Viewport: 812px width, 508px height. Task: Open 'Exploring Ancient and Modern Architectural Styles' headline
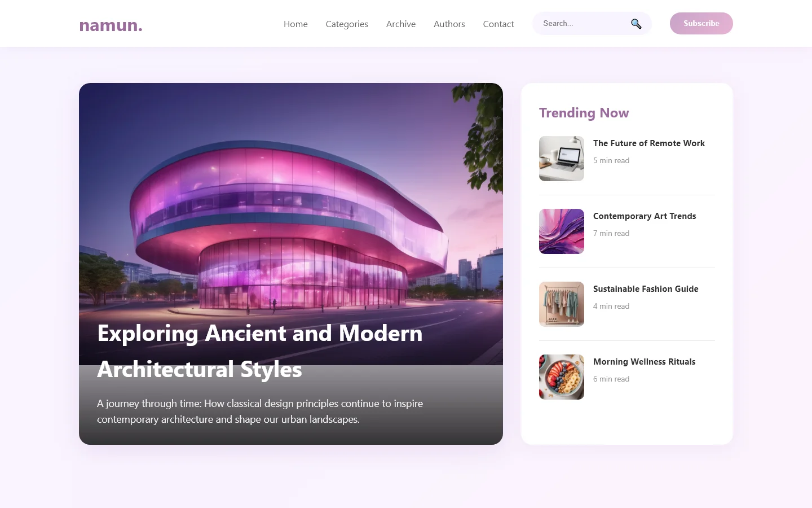(x=260, y=351)
